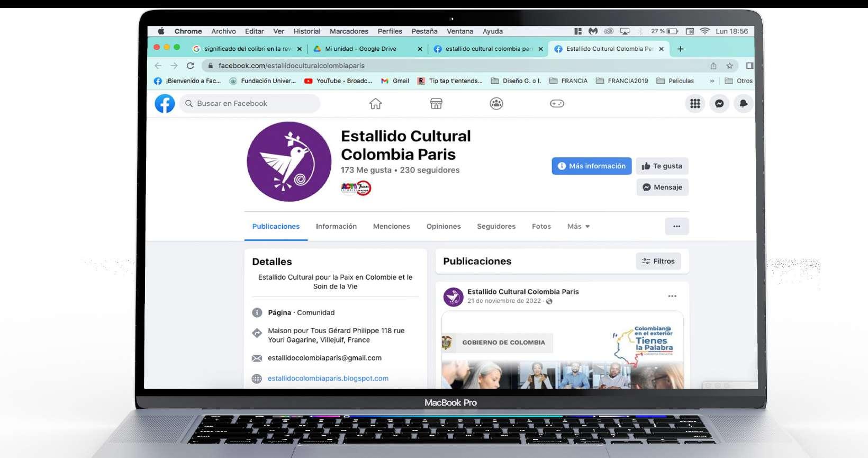868x458 pixels.
Task: Expand the Más dropdown
Action: (578, 226)
